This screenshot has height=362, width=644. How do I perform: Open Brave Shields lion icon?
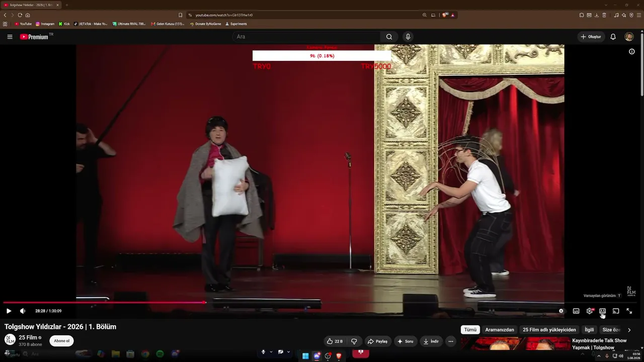[x=445, y=15]
